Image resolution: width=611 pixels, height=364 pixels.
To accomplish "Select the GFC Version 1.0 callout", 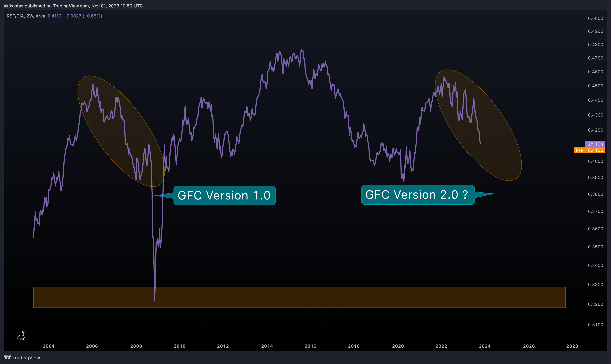I will [x=224, y=196].
